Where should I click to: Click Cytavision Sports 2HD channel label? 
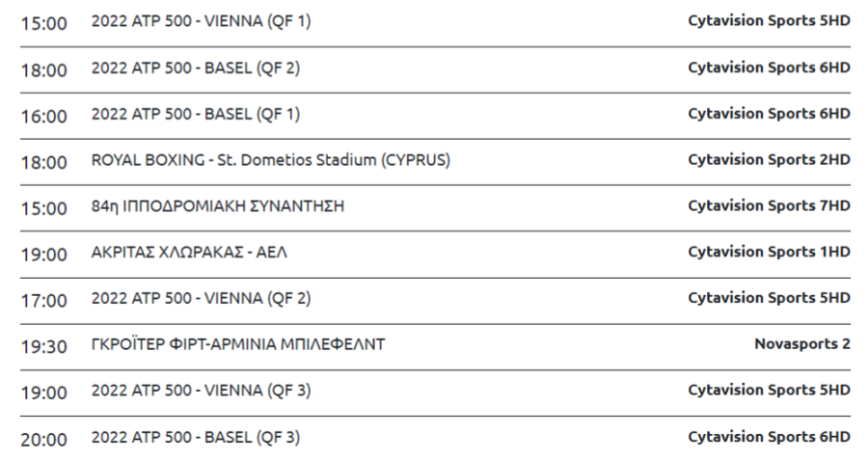pyautogui.click(x=769, y=160)
